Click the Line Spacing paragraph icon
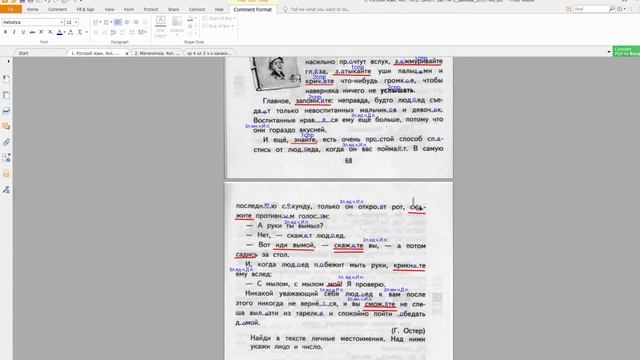640x360 pixels. tap(113, 32)
